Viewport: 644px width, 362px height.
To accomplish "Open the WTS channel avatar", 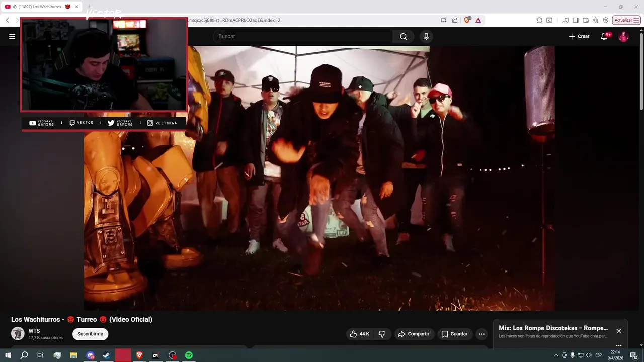I will click(18, 334).
